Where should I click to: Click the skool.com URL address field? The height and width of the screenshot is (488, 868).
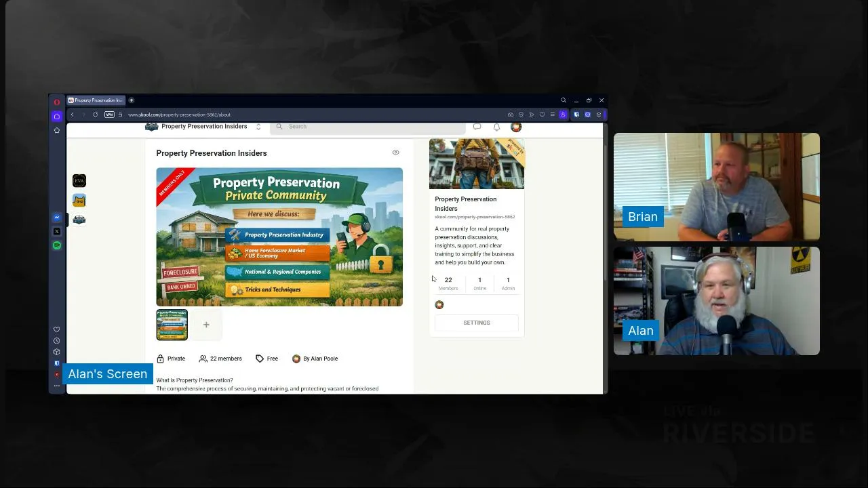click(x=179, y=115)
